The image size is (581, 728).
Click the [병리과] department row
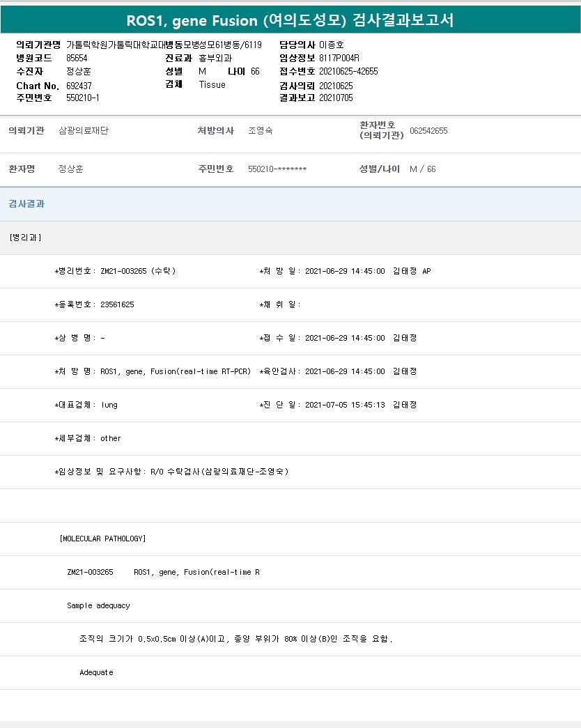pos(26,238)
